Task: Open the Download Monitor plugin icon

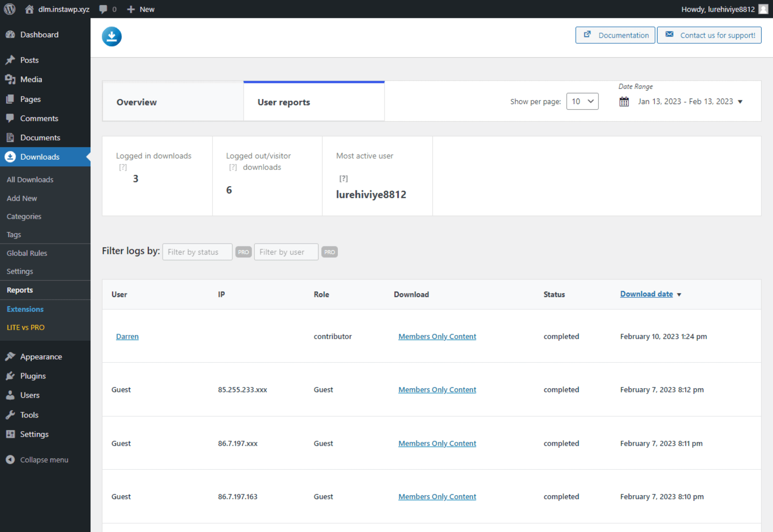Action: click(112, 36)
